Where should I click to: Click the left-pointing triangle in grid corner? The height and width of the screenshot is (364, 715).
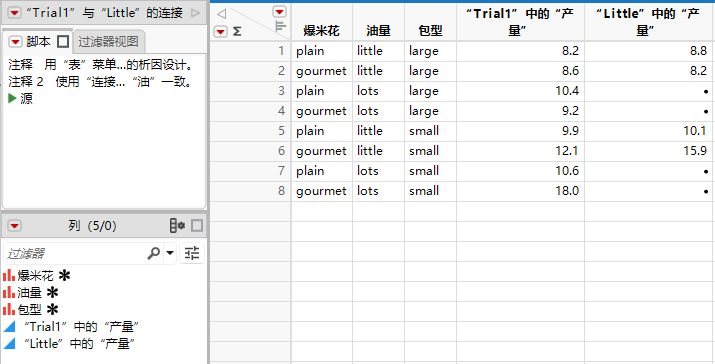(221, 14)
